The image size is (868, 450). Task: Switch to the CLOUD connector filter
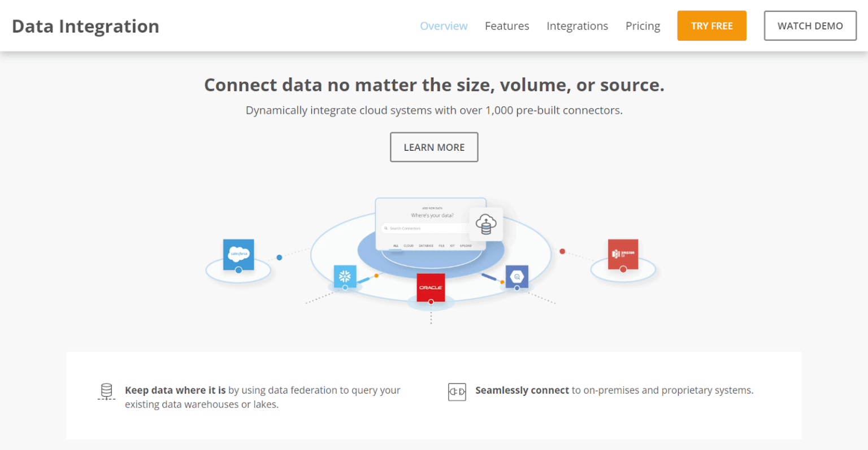[x=409, y=246]
